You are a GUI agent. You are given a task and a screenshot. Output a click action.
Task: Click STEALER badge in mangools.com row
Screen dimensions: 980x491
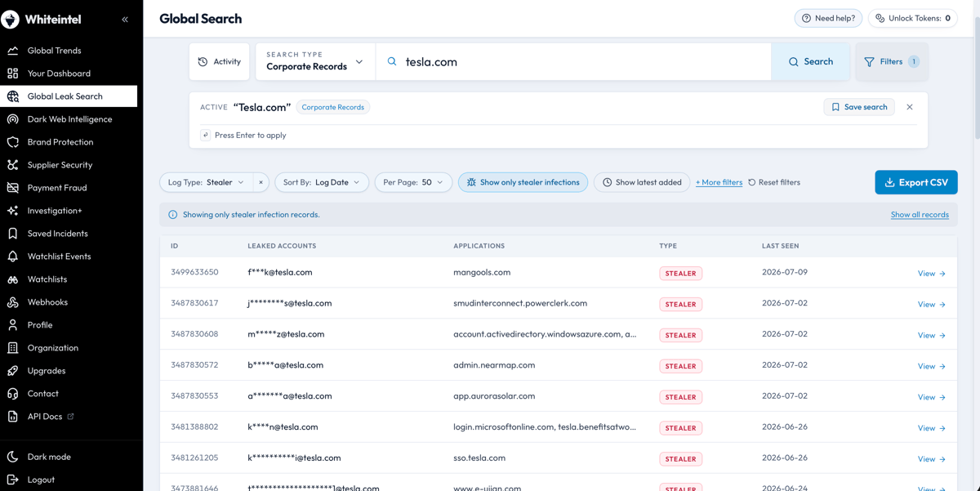680,274
